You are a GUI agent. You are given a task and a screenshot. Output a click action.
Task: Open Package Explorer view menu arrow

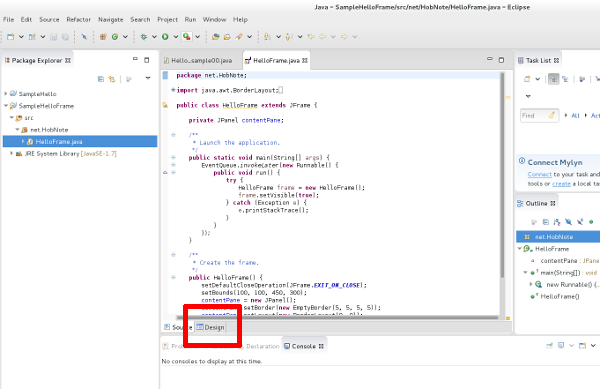coord(148,78)
